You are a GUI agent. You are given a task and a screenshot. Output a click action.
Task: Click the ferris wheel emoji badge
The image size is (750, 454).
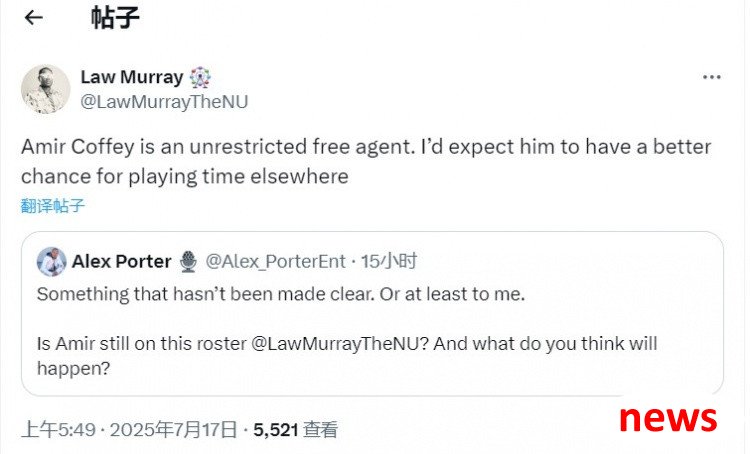(201, 77)
